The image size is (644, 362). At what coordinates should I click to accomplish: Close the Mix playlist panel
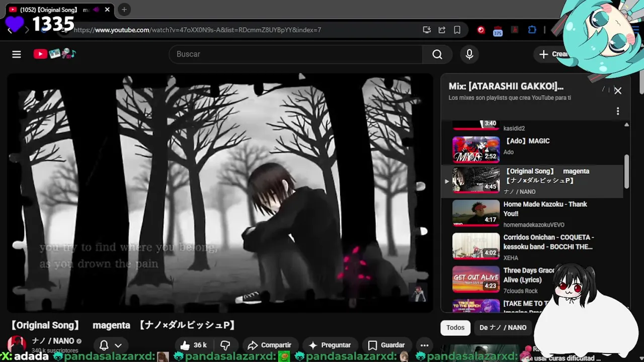(618, 91)
